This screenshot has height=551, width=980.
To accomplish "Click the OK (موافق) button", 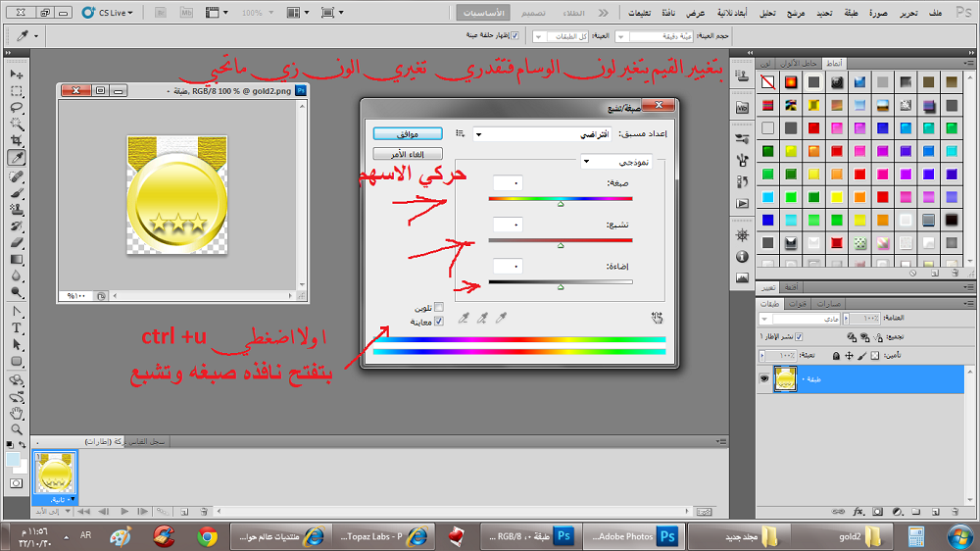I will pos(408,133).
